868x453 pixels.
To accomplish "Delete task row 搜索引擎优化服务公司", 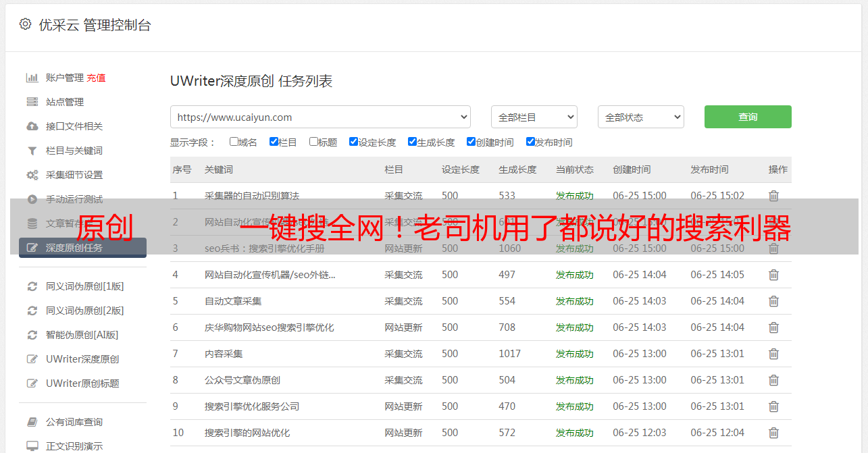I will (773, 406).
